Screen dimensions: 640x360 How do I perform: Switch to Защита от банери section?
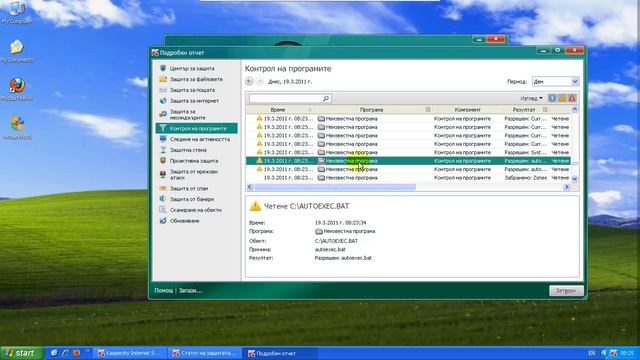(192, 199)
